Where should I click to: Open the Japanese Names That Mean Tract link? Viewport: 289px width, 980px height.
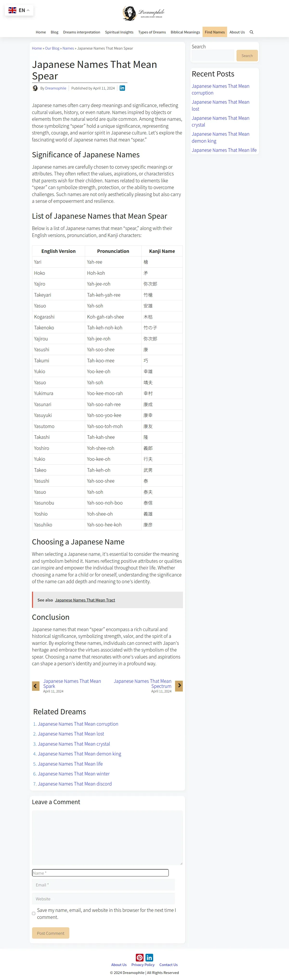click(x=85, y=600)
